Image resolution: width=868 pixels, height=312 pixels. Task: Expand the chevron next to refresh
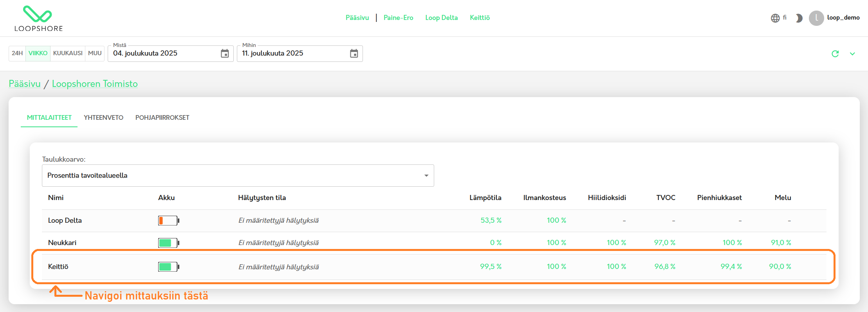pyautogui.click(x=852, y=54)
